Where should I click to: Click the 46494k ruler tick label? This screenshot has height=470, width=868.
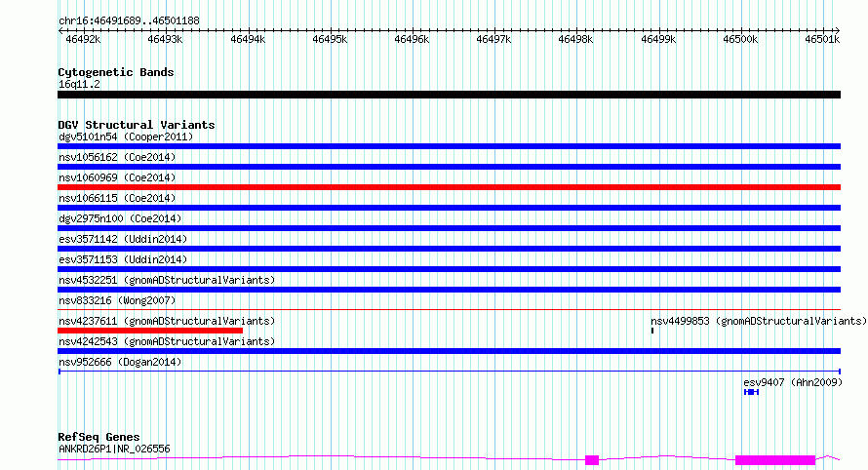pos(248,39)
